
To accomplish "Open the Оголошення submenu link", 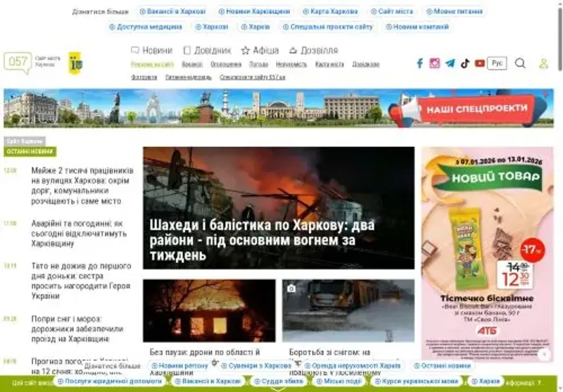I will tap(226, 64).
